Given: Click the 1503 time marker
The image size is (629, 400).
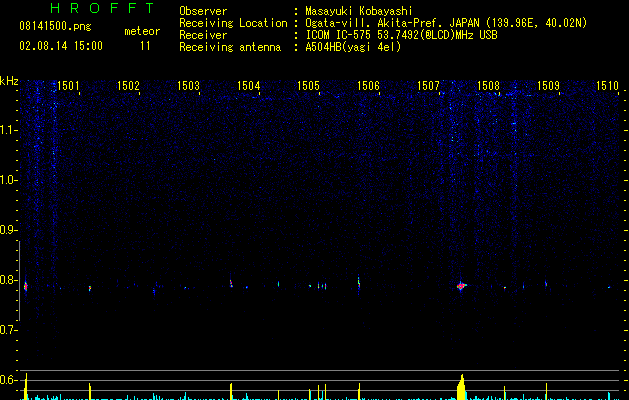Looking at the screenshot, I should coord(189,86).
